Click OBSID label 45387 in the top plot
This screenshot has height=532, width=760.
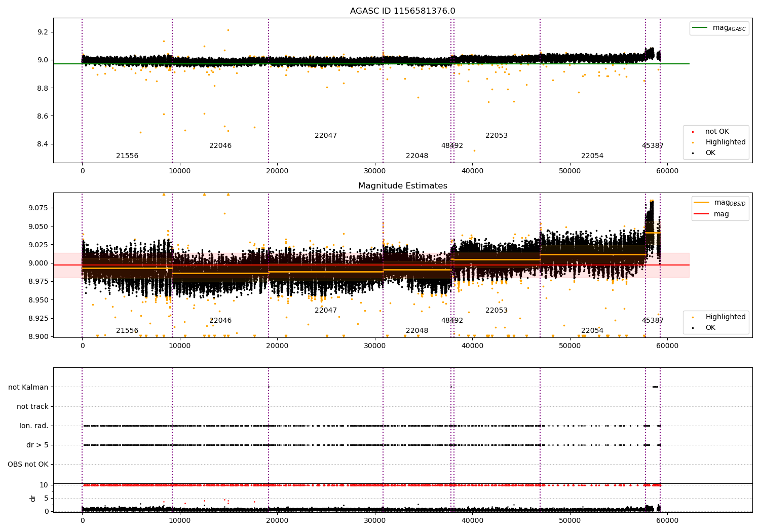(x=653, y=146)
